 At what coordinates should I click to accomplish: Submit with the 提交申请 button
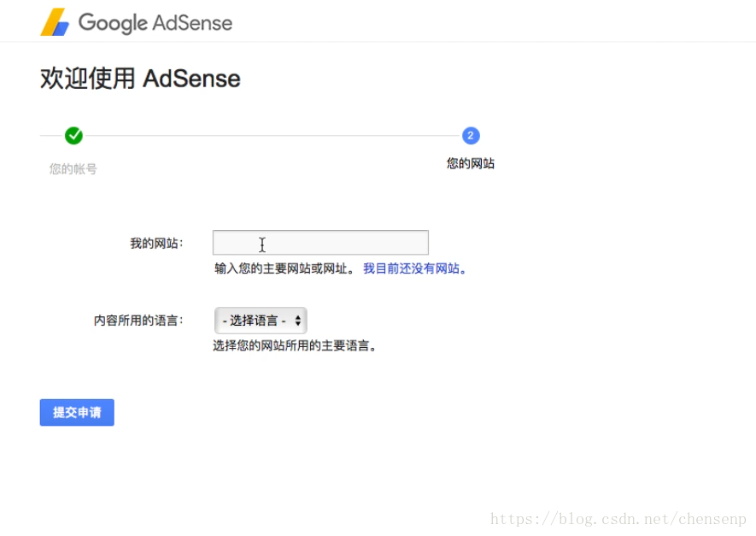coord(77,413)
